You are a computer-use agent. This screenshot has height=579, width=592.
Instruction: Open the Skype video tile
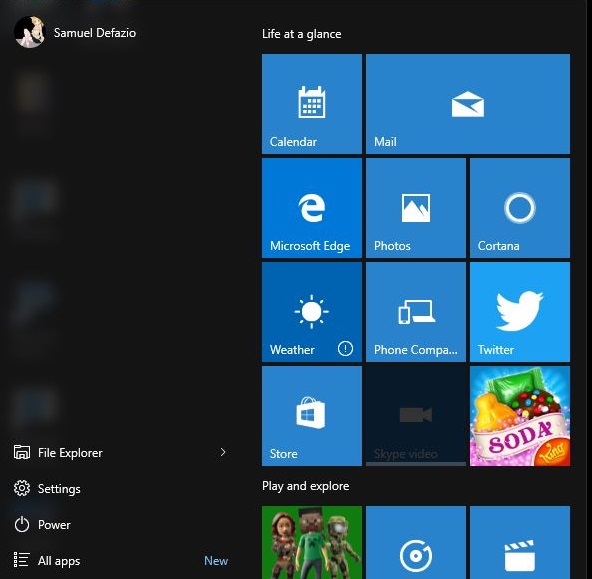[x=416, y=416]
